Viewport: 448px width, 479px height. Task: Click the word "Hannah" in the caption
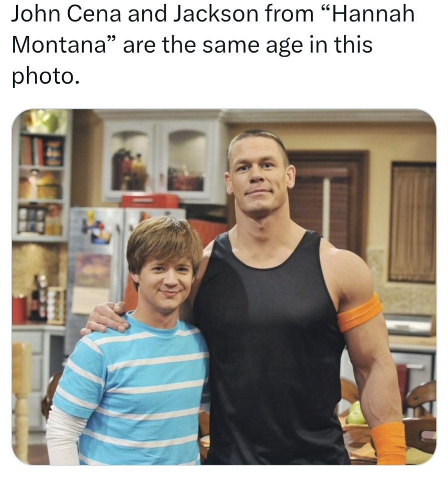click(x=372, y=14)
